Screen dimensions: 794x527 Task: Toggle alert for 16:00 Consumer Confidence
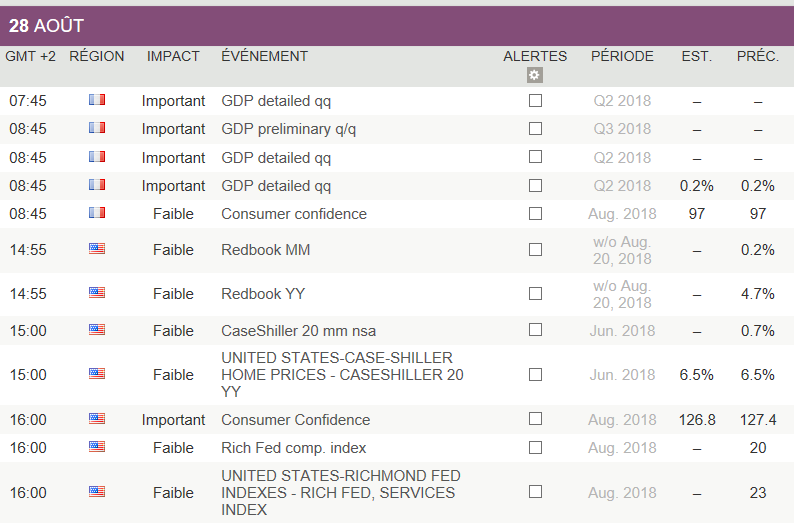tap(536, 420)
